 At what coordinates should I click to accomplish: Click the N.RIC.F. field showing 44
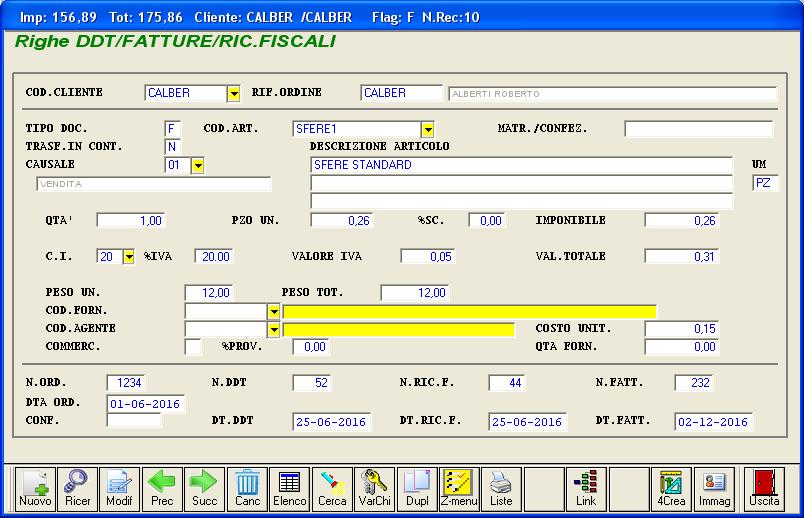tap(508, 383)
